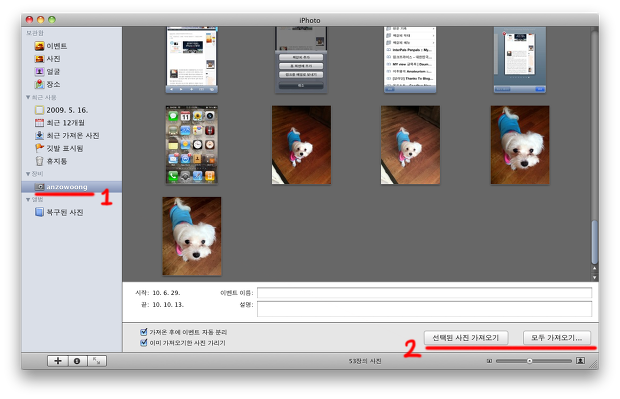This screenshot has height=399, width=620.
Task: Click the iPhoto window title
Action: tap(310, 20)
